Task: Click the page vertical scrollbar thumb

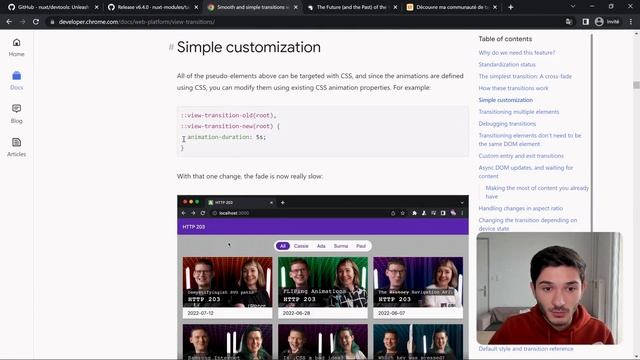Action: tap(636, 85)
